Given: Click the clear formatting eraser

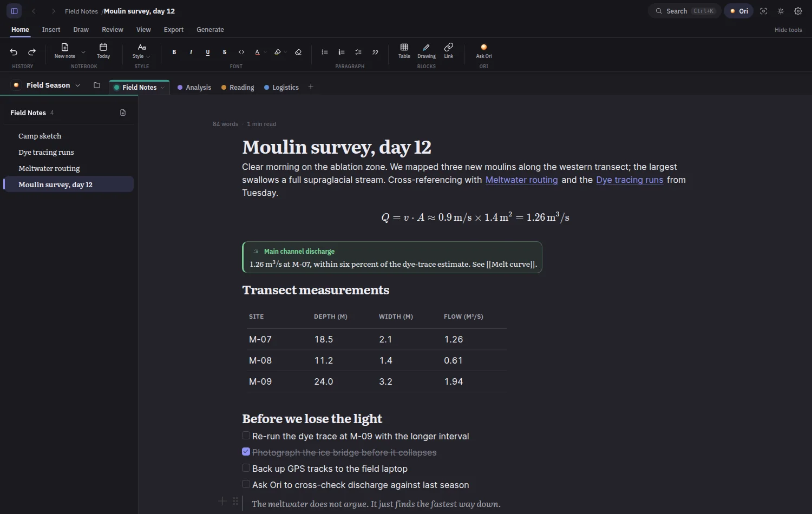Looking at the screenshot, I should tap(298, 52).
